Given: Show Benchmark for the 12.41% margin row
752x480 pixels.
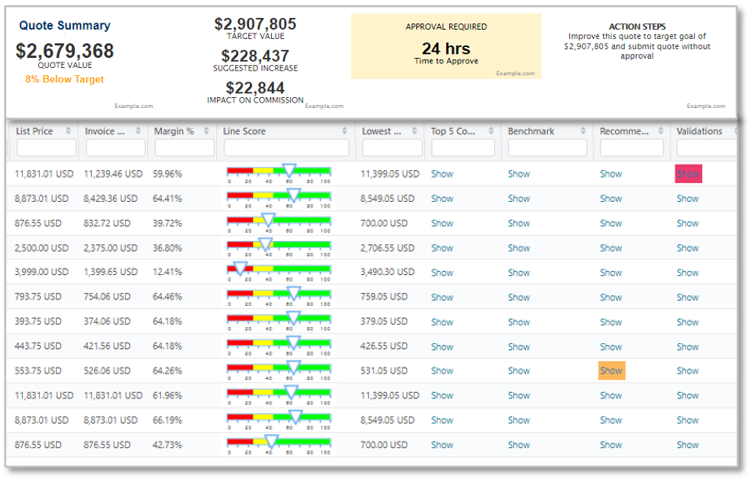Looking at the screenshot, I should 519,272.
